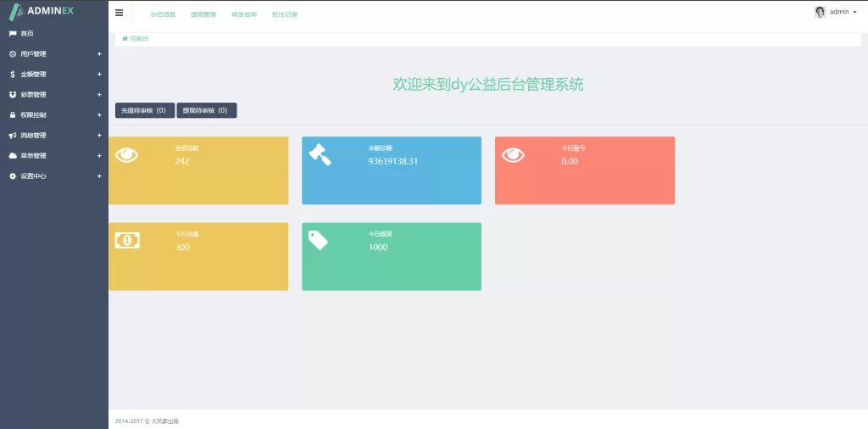Open 会员信息 in the top navigation
The height and width of the screenshot is (429, 868).
coord(162,14)
